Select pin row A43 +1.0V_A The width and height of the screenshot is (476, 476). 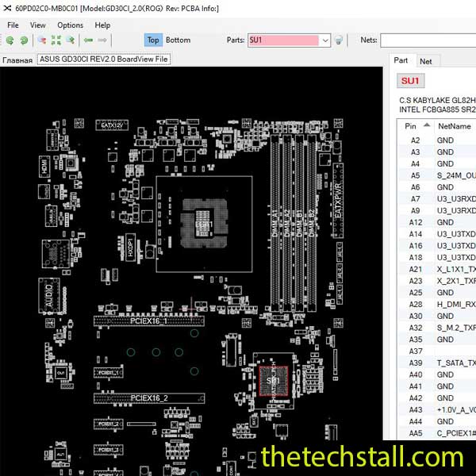click(436, 410)
